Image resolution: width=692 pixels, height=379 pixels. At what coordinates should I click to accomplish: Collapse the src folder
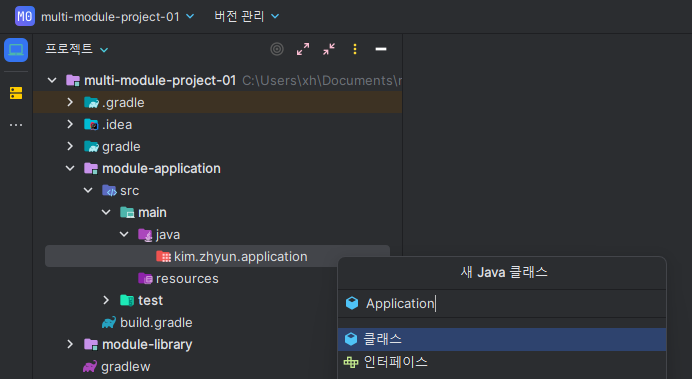pyautogui.click(x=88, y=191)
